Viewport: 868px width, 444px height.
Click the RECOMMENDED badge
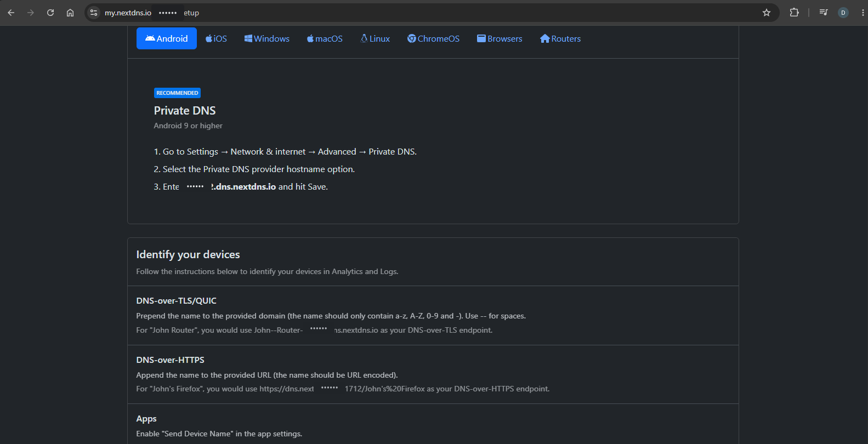coord(177,93)
